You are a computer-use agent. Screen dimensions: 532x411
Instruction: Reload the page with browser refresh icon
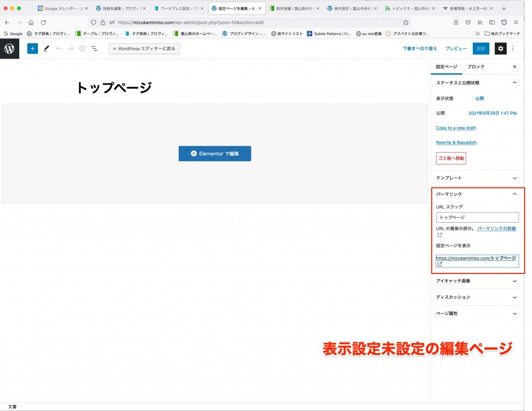click(43, 22)
